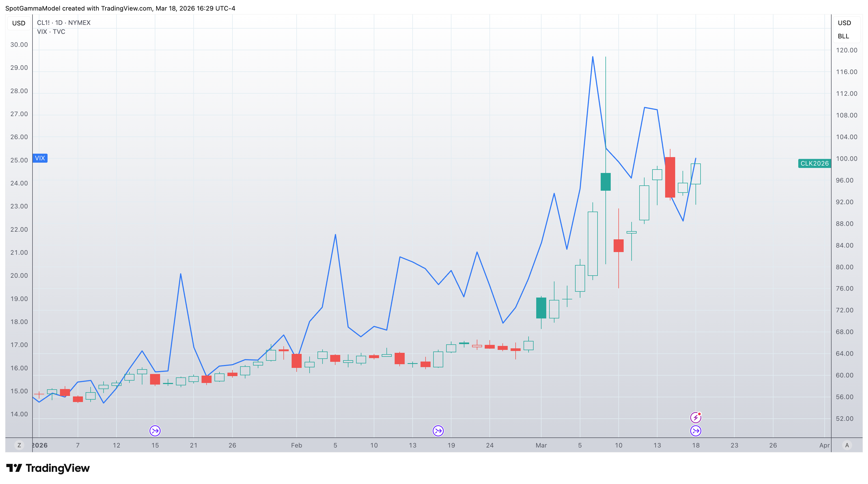Click the green CLK2026 price label
The image size is (868, 484).
coord(814,164)
